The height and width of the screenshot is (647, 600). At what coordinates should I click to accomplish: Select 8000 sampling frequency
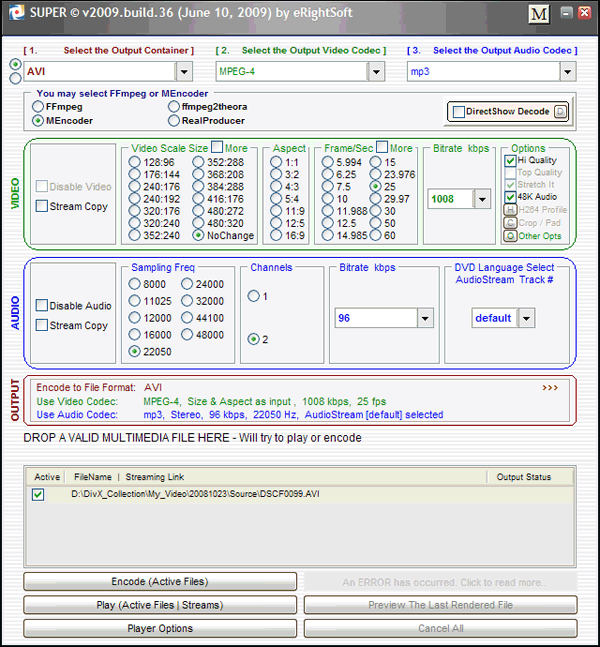134,284
